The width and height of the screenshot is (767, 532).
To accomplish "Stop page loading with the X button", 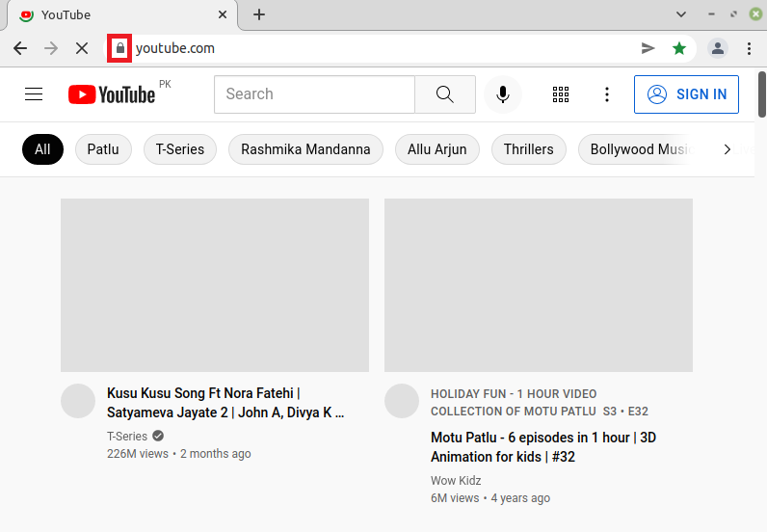I will [82, 48].
